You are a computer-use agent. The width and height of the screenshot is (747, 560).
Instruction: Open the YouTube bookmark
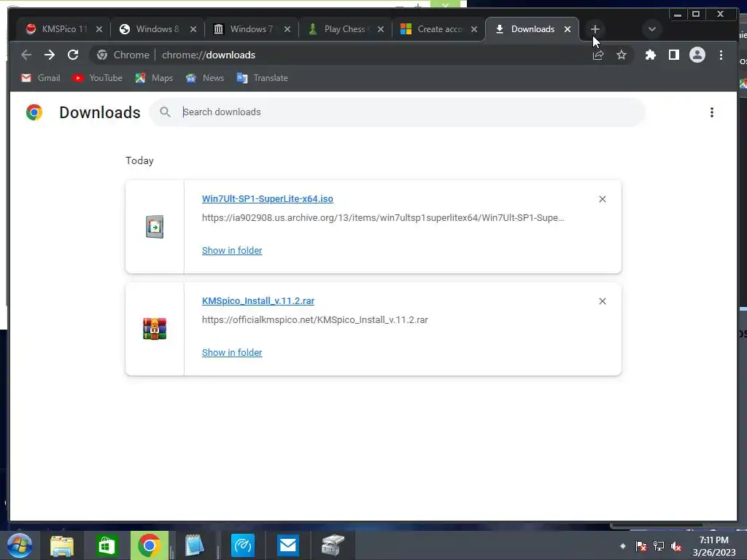click(x=98, y=77)
